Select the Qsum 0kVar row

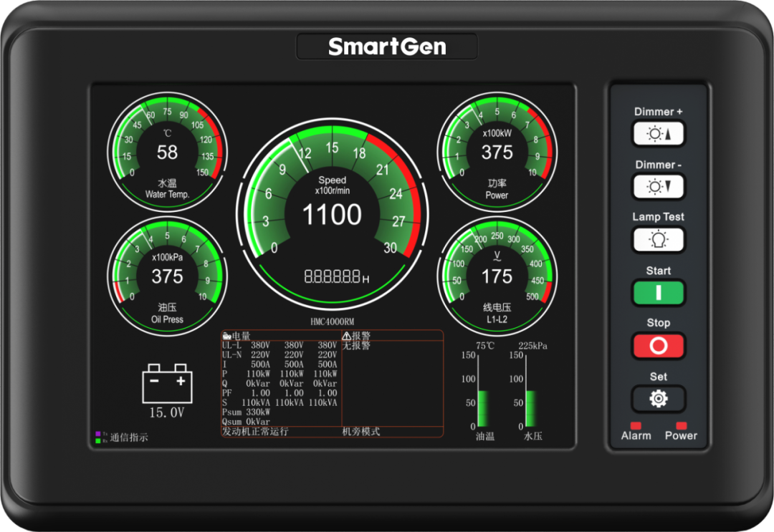click(x=247, y=422)
